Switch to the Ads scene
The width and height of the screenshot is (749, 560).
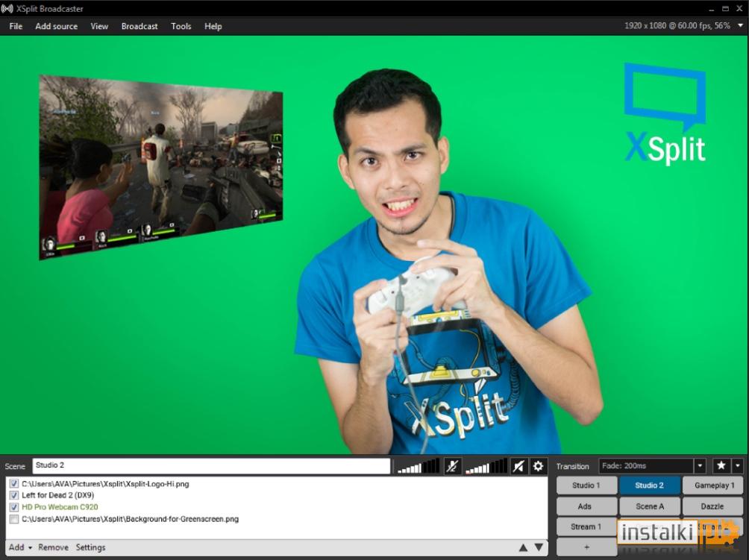586,506
